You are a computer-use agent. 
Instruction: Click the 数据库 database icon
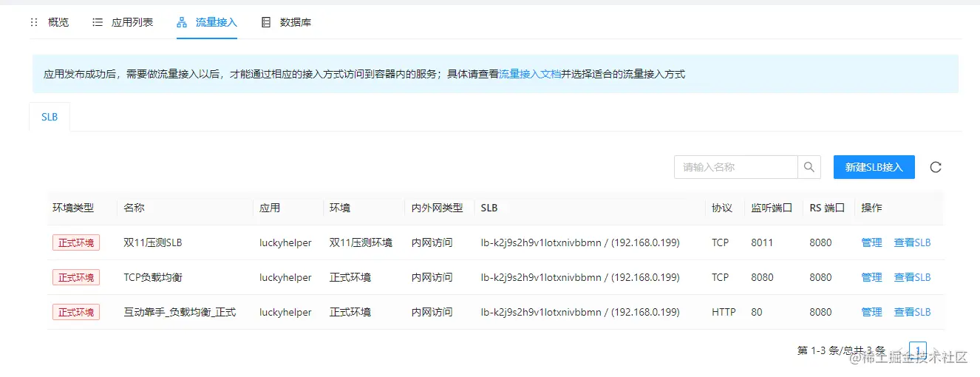pos(266,22)
